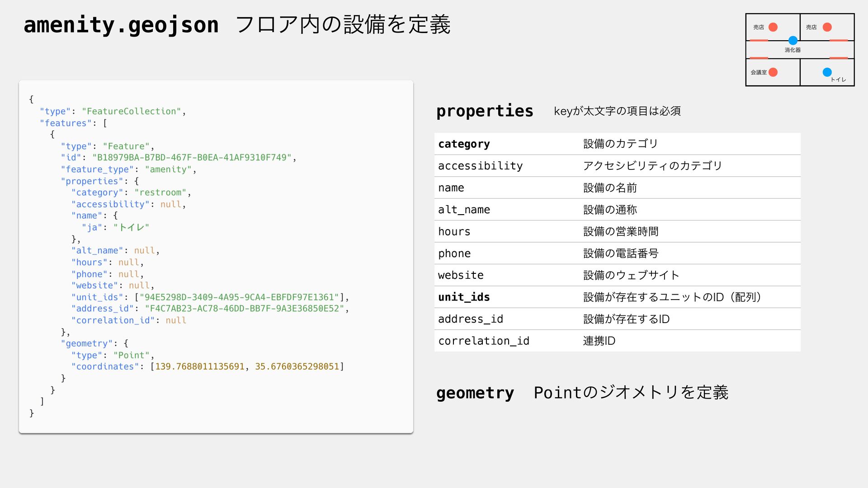
Task: Click the "ja": "トイレ" code line
Action: point(115,227)
